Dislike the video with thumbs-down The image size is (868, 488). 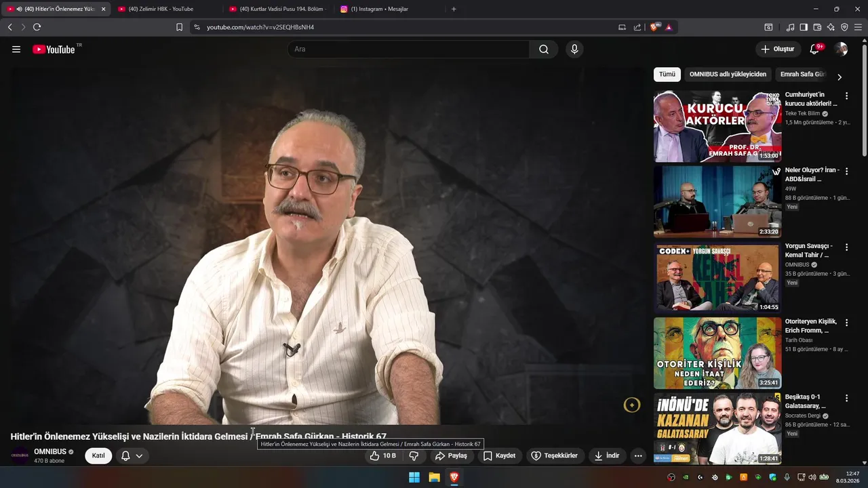(x=414, y=456)
